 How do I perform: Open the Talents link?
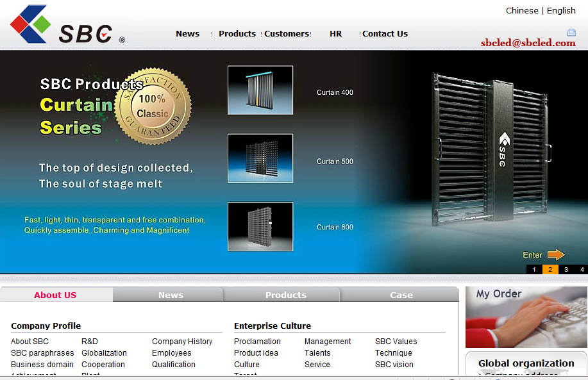tap(317, 353)
